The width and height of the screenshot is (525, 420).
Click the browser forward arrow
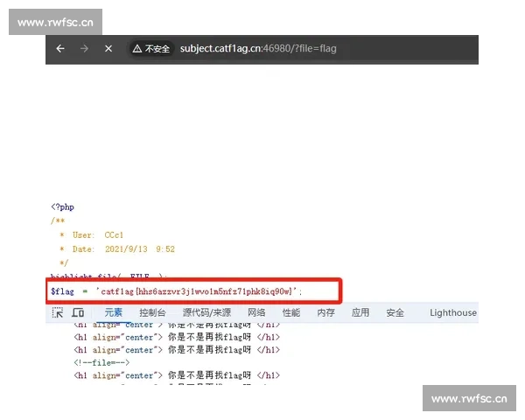click(84, 49)
